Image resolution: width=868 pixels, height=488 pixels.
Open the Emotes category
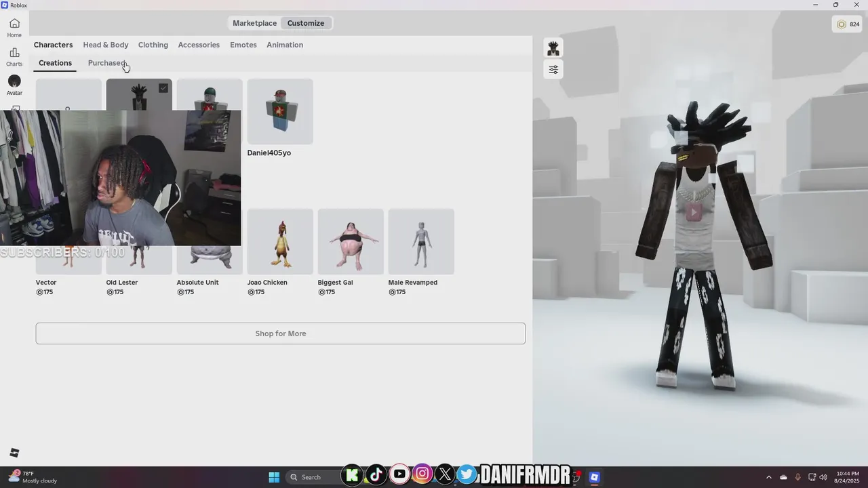pyautogui.click(x=243, y=45)
